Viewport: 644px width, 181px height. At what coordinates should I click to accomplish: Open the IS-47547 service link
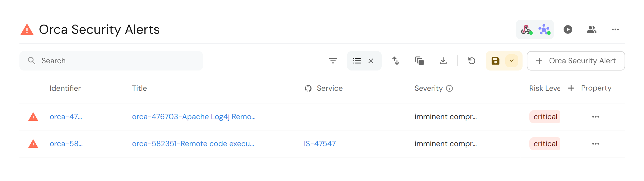tap(320, 144)
